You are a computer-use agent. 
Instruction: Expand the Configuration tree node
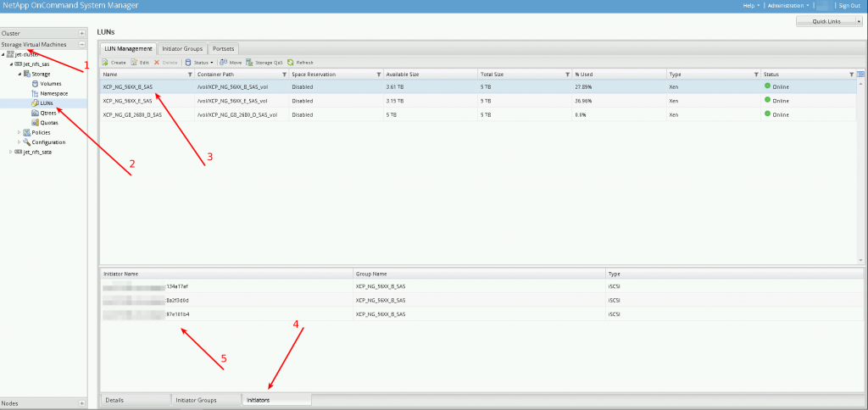point(19,142)
